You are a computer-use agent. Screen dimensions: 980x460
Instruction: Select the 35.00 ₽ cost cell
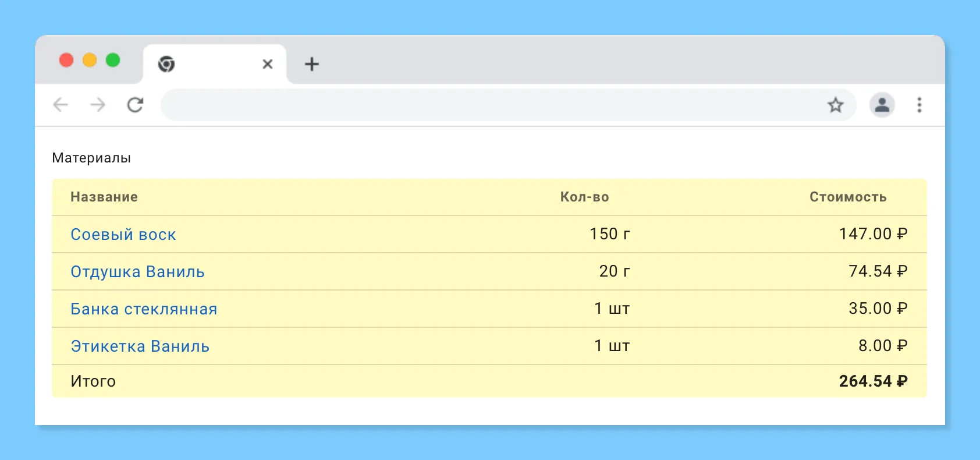click(x=878, y=309)
